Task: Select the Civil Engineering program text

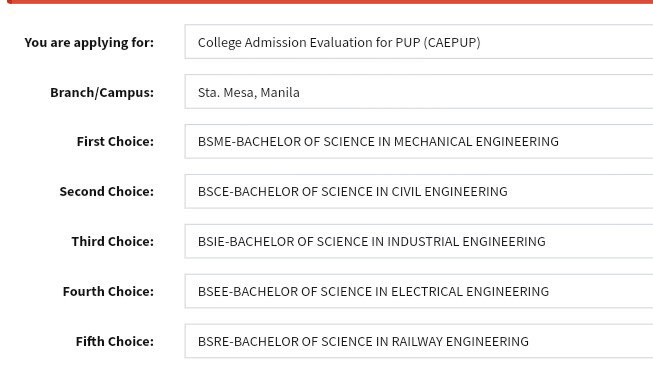Action: coord(353,192)
